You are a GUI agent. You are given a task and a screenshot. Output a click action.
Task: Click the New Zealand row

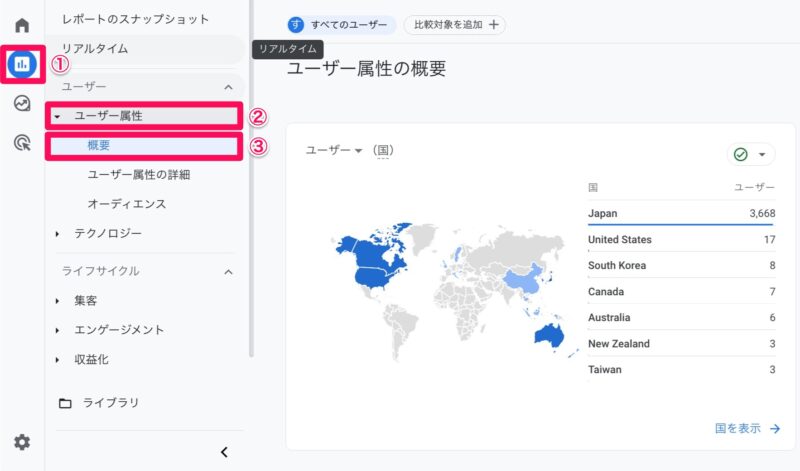point(682,343)
